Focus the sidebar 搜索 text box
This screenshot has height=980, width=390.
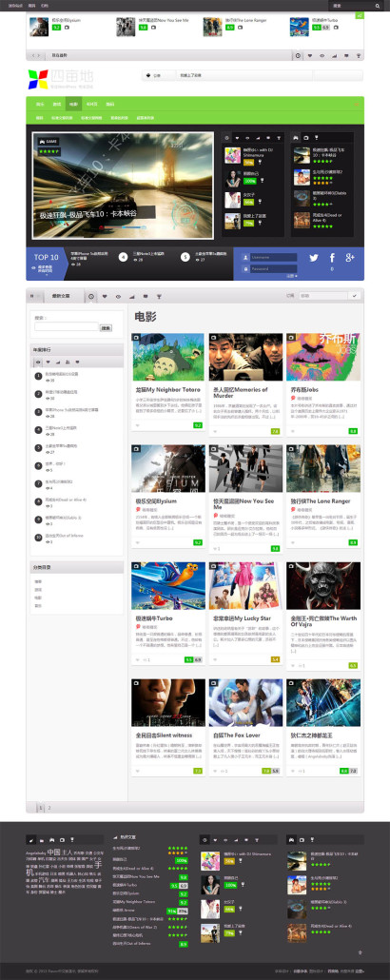coord(67,327)
